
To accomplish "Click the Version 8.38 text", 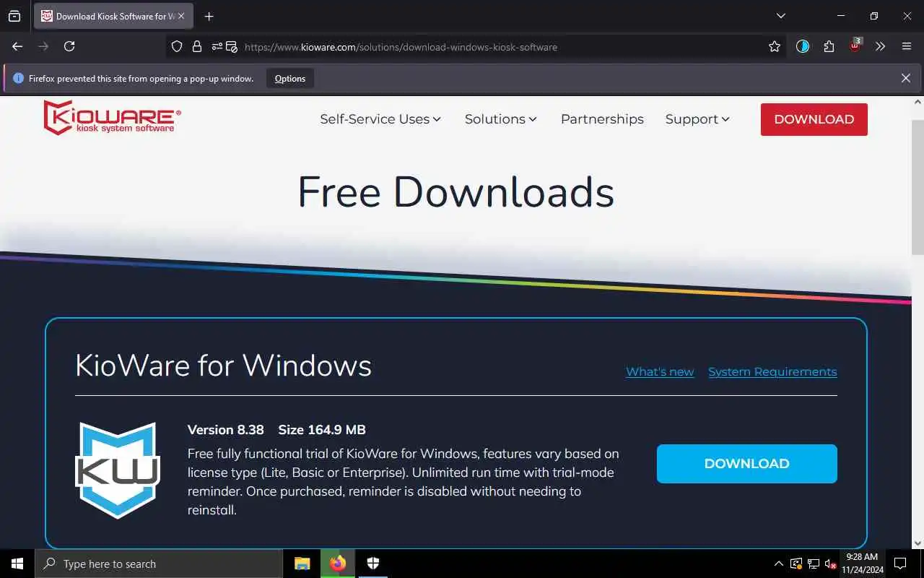I will [225, 430].
